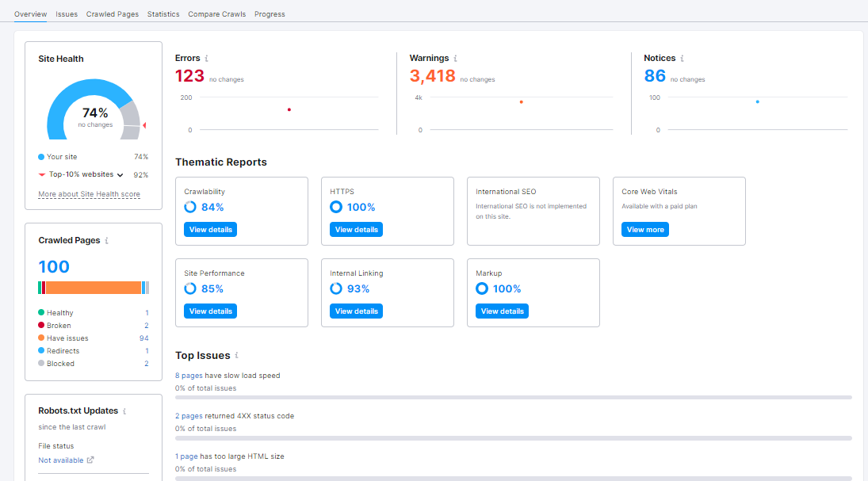
Task: Switch to the Issues tab
Action: pos(67,14)
